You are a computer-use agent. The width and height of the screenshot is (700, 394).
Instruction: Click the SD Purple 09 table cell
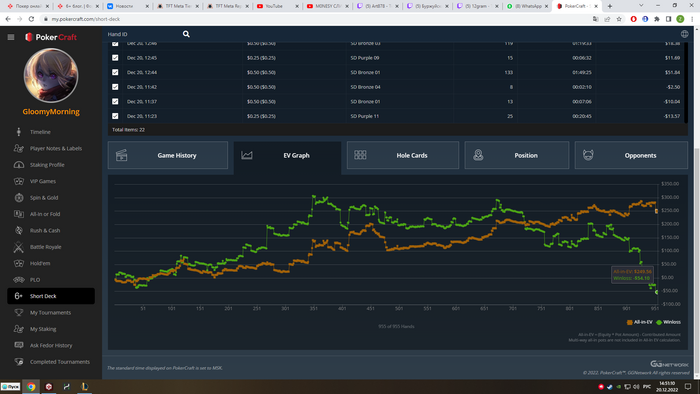coord(365,58)
